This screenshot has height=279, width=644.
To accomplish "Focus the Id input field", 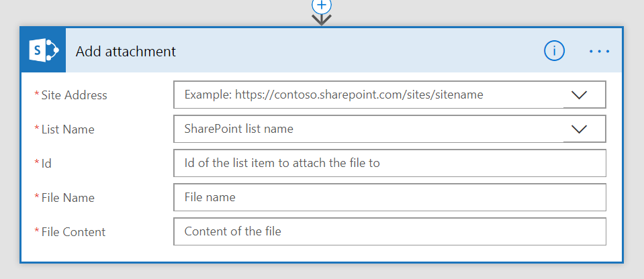I will click(x=389, y=163).
